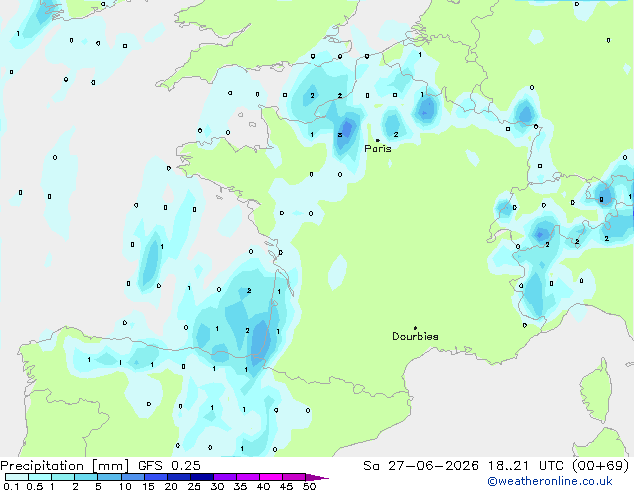
Task: Click the 0.1 legend scale number
Action: pyautogui.click(x=11, y=486)
